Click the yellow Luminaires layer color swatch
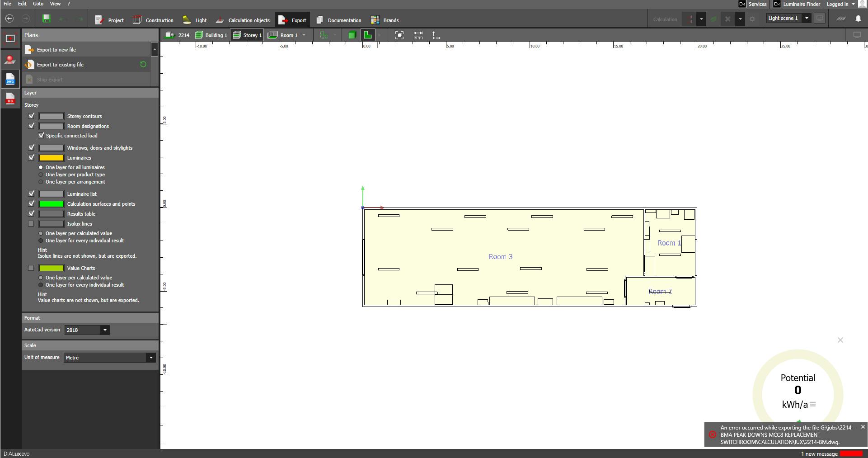Image resolution: width=868 pixels, height=458 pixels. tap(51, 158)
